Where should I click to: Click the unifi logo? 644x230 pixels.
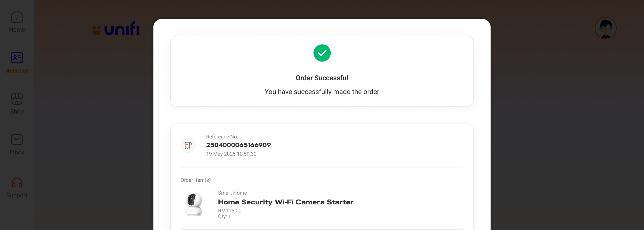116,29
